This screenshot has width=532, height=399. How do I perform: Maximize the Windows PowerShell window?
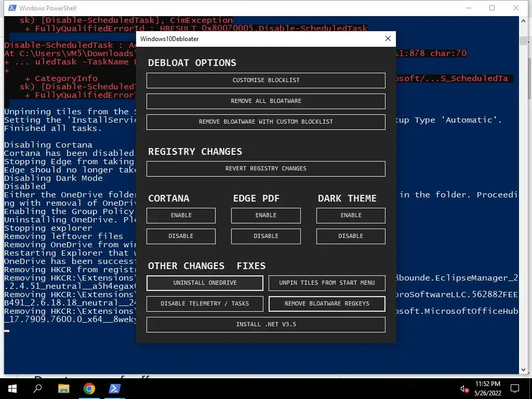(492, 8)
